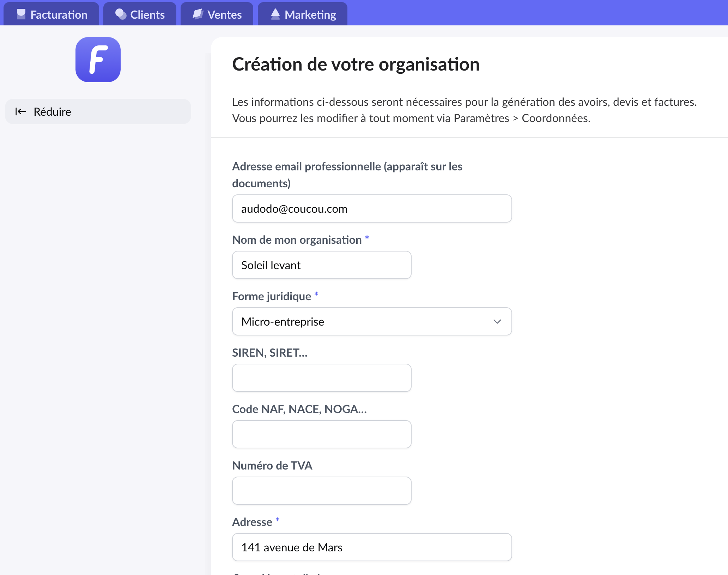
Task: Click the Clients tab bubble icon
Action: pyautogui.click(x=121, y=14)
